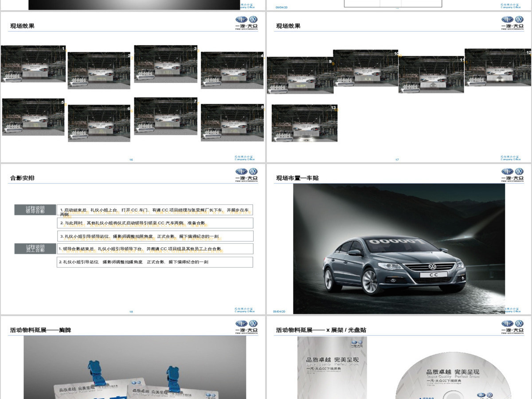Select the CD disc label image
This screenshot has height=399, width=532.
point(453,376)
